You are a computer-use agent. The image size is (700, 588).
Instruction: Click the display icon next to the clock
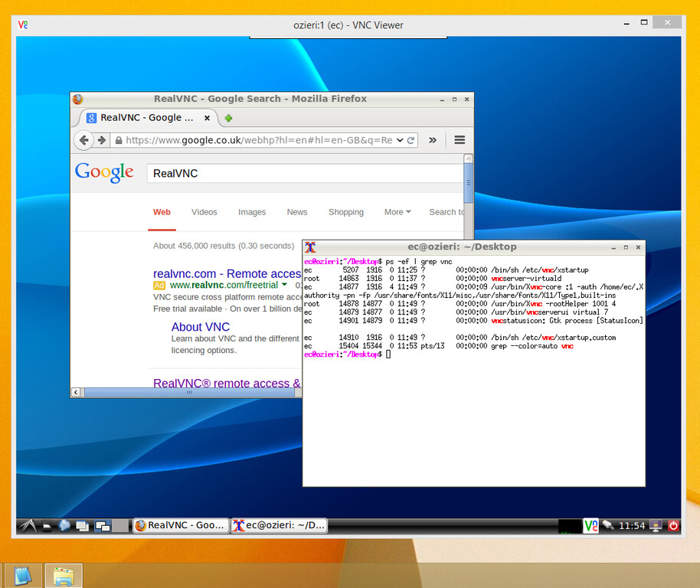(x=655, y=525)
